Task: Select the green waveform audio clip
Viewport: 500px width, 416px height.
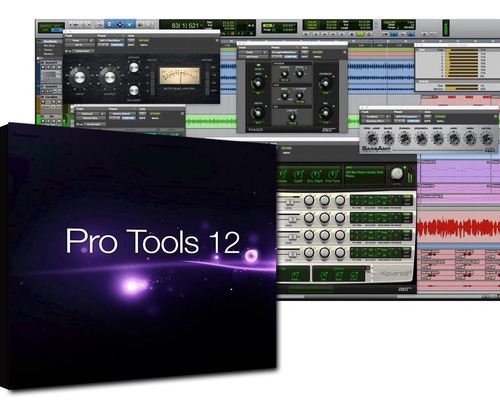Action: click(211, 122)
